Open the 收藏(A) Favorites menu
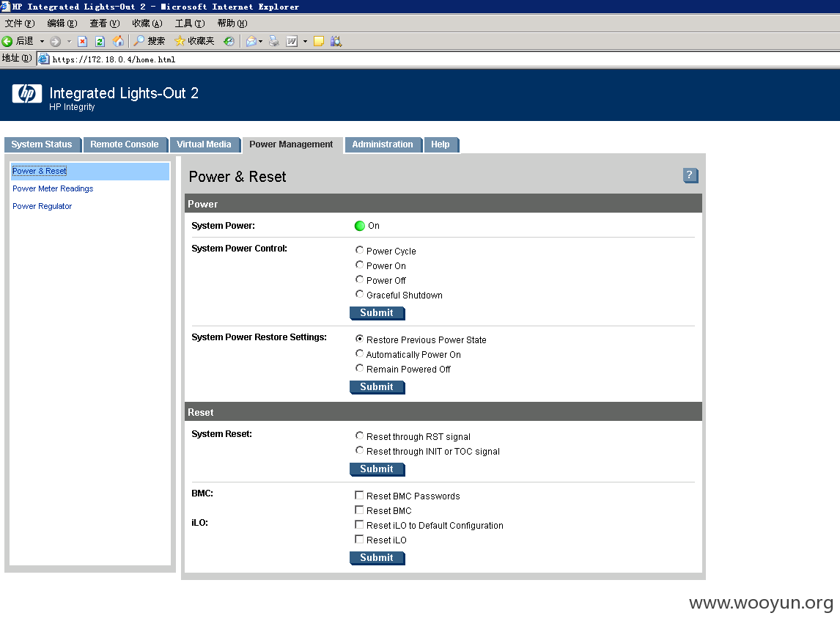840x624 pixels. pyautogui.click(x=147, y=23)
